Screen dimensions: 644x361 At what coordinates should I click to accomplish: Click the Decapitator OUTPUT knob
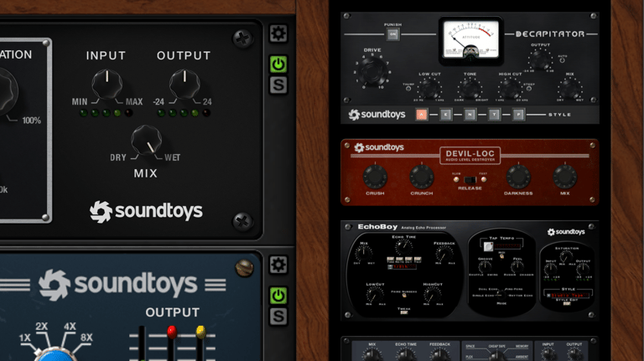click(540, 60)
